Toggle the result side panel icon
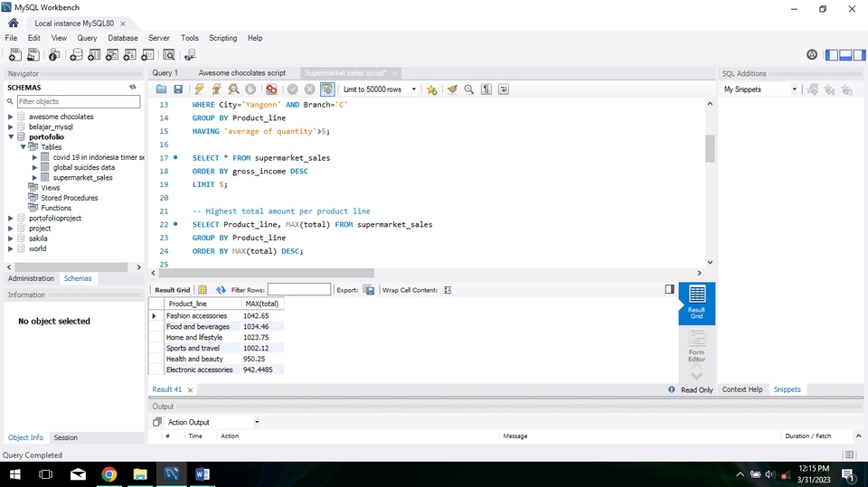The width and height of the screenshot is (868, 487). 669,289
